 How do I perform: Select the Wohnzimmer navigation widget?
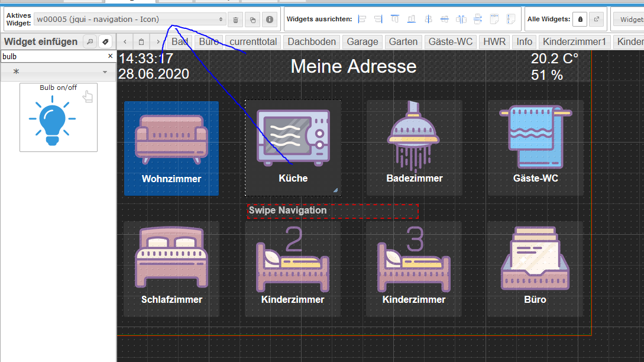pyautogui.click(x=171, y=148)
